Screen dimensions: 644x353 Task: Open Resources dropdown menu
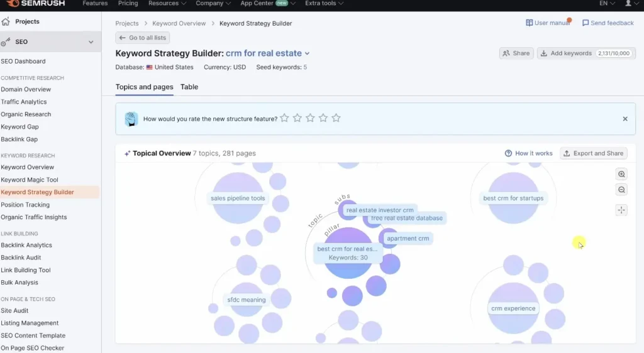coord(167,3)
